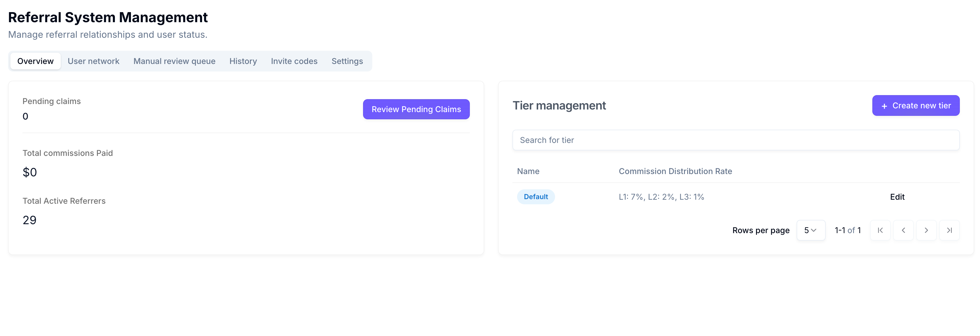The height and width of the screenshot is (336, 980).
Task: Click the Name column header
Action: pyautogui.click(x=528, y=171)
